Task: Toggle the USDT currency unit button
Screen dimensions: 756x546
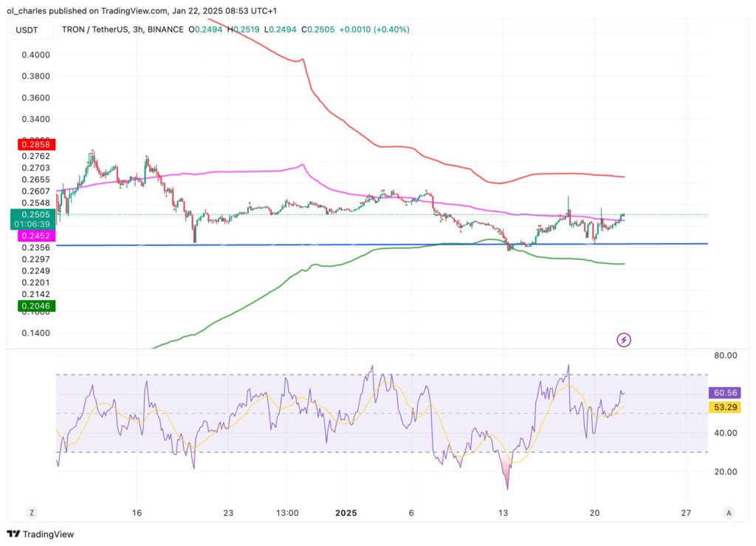Action: (x=27, y=30)
